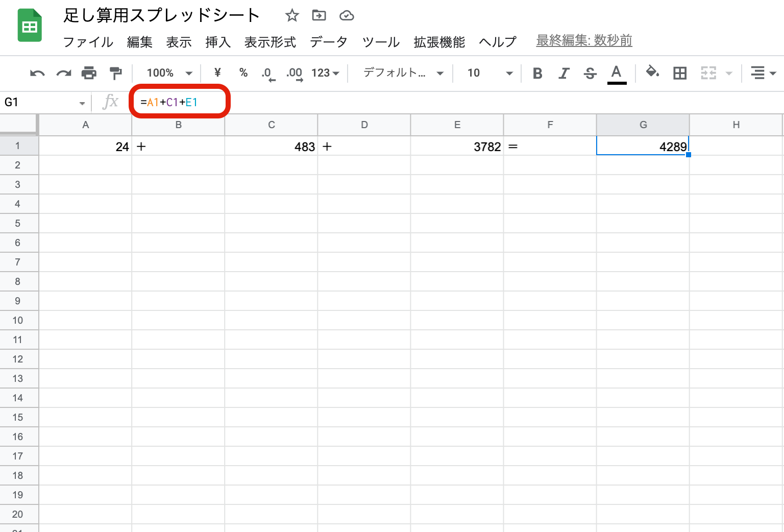This screenshot has height=532, width=784.
Task: Click the select all corner box
Action: point(19,125)
